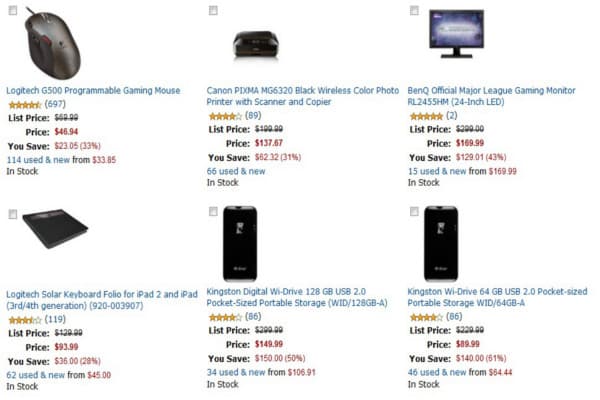Viewport: 600px width, 400px height.
Task: Enable the Kingston 128 GB Wi-Drive checkbox
Action: coord(213,212)
